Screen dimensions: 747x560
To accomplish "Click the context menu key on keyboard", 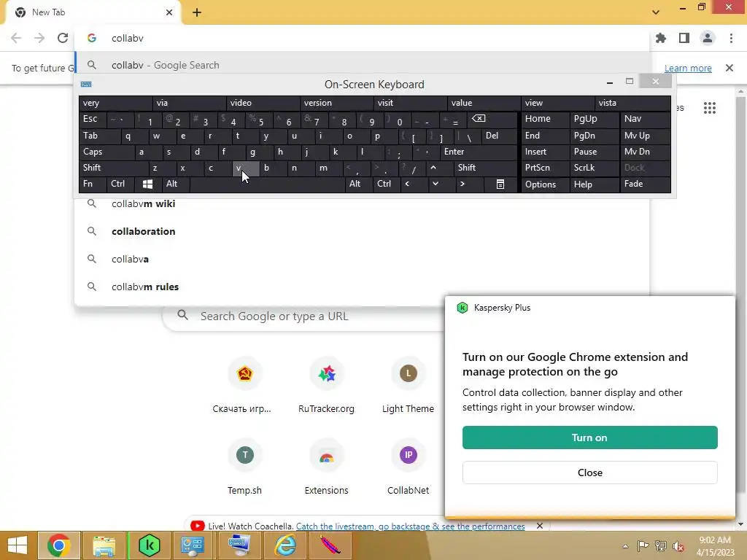I will click(x=500, y=184).
